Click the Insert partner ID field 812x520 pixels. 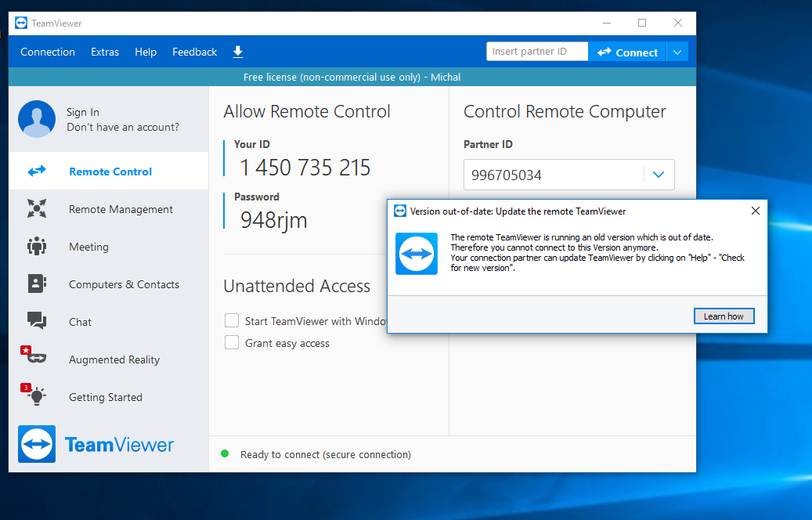537,51
